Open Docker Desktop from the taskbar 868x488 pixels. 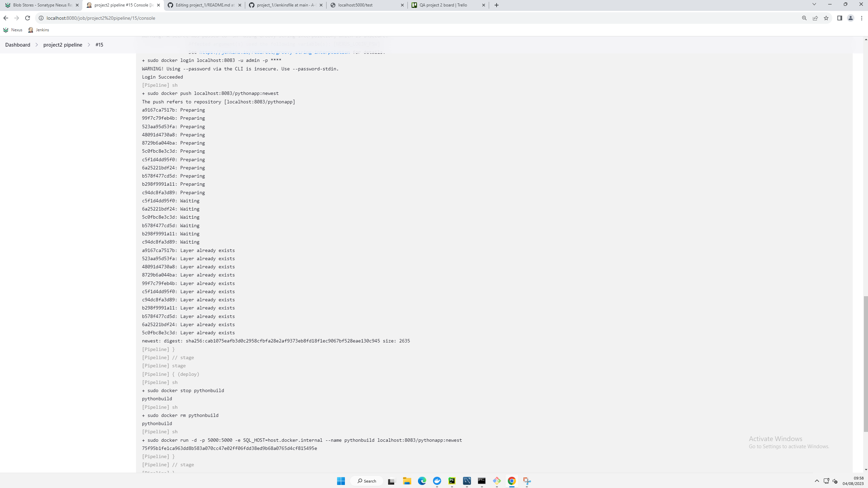click(437, 481)
